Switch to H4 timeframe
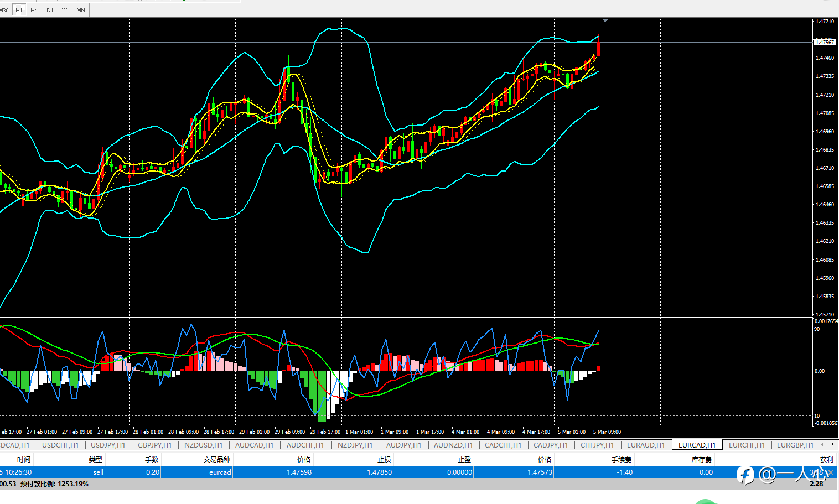This screenshot has width=839, height=504. (34, 10)
